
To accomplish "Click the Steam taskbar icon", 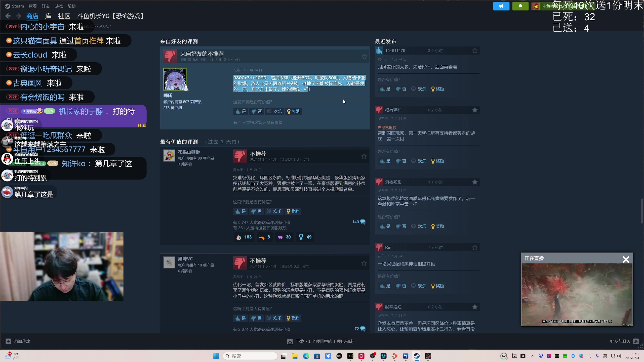I will coord(417,356).
